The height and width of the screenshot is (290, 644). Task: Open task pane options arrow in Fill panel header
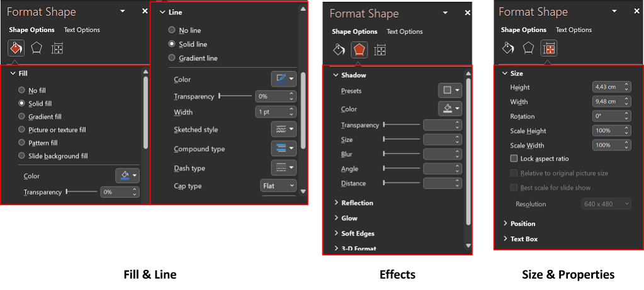(122, 11)
